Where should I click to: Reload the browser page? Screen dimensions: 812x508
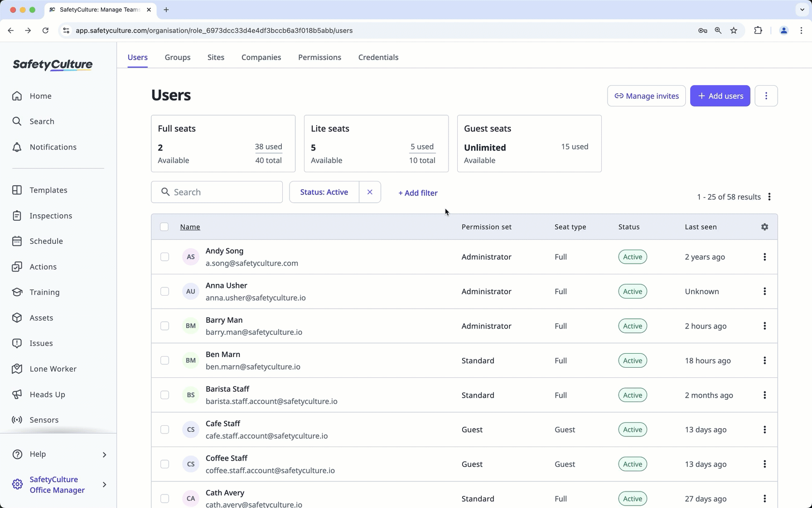tap(45, 30)
